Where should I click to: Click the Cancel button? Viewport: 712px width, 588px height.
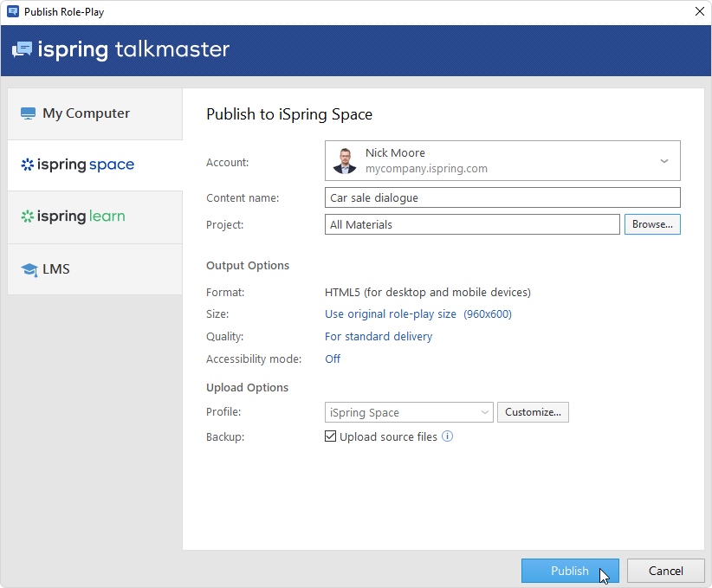(665, 571)
